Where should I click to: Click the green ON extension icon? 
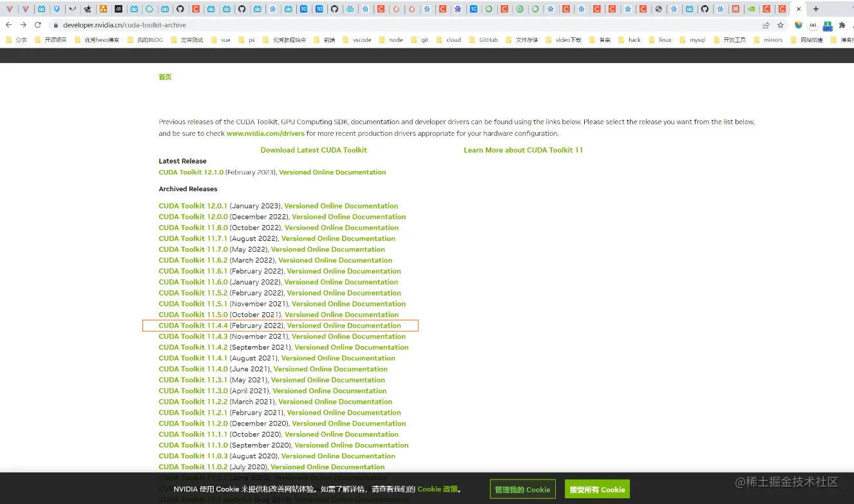827,26
